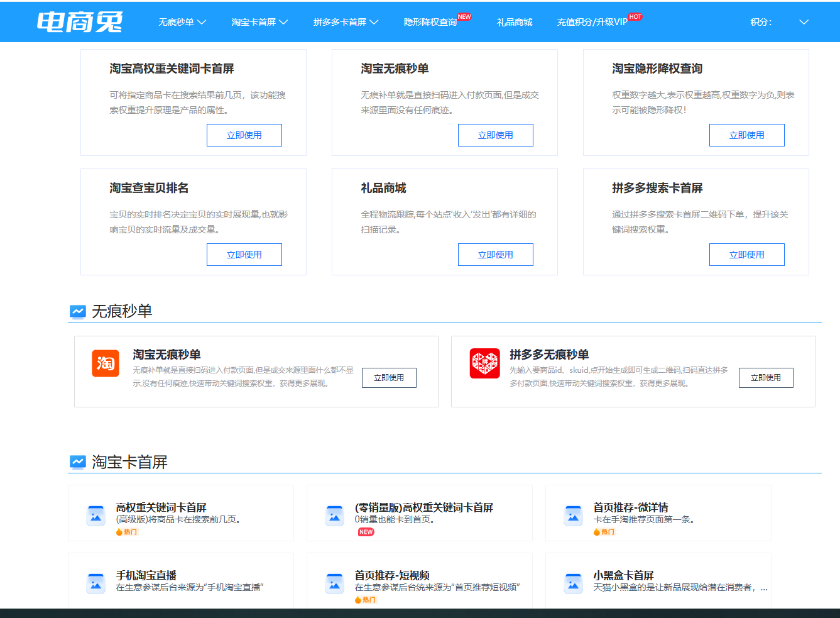This screenshot has width=840, height=618.
Task: Click 立即使用 under 拼多多搜索卡首屏
Action: [x=747, y=255]
